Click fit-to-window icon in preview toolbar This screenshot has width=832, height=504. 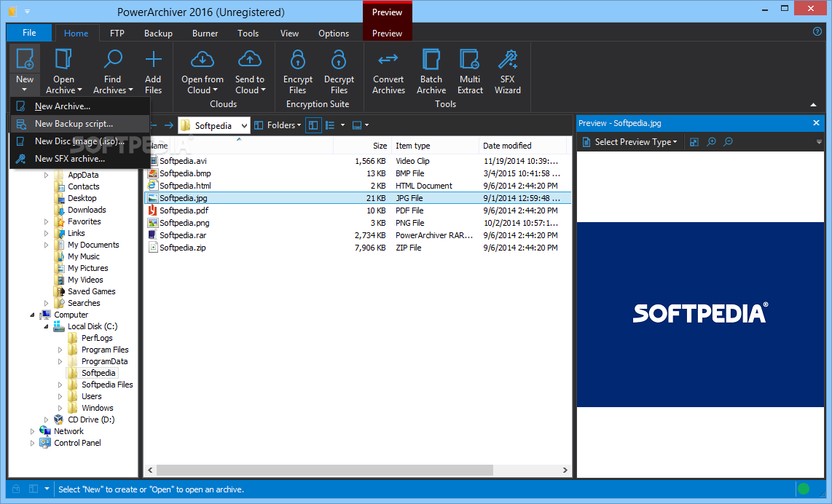click(694, 141)
